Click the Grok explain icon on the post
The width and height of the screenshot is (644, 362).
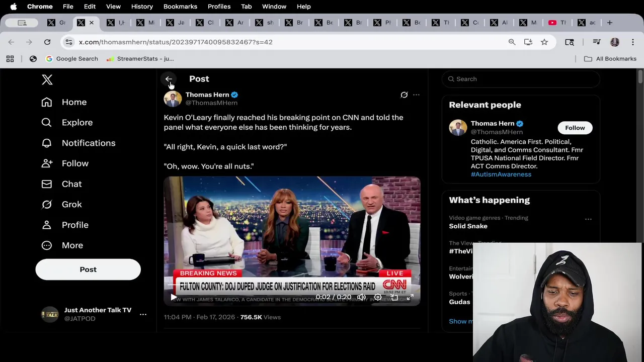point(404,95)
